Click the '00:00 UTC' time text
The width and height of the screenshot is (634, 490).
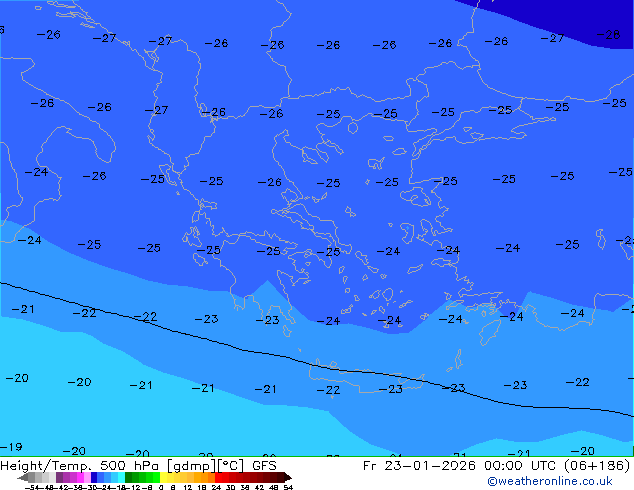coord(522,466)
